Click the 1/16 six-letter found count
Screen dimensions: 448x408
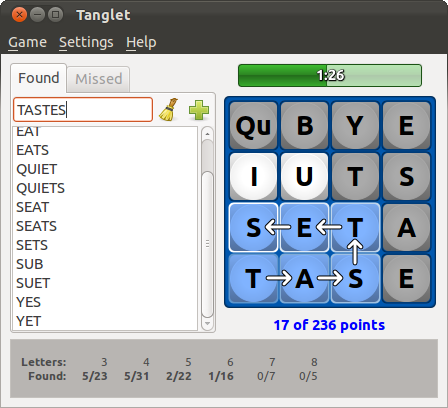pos(221,376)
